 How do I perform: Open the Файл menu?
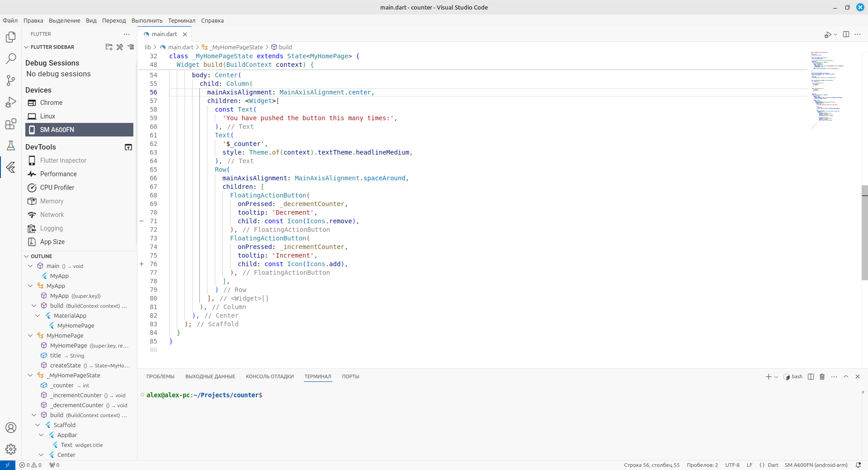[x=10, y=20]
